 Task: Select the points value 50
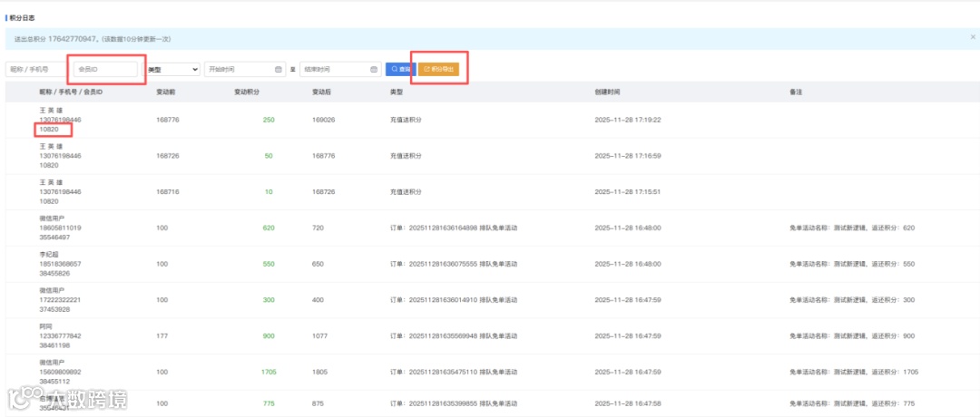pyautogui.click(x=269, y=156)
